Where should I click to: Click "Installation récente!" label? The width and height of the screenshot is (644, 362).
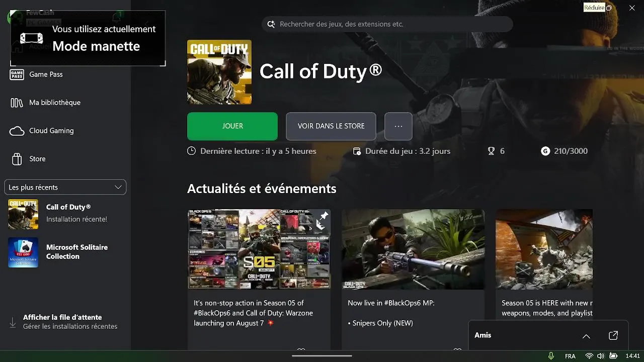[x=76, y=219]
